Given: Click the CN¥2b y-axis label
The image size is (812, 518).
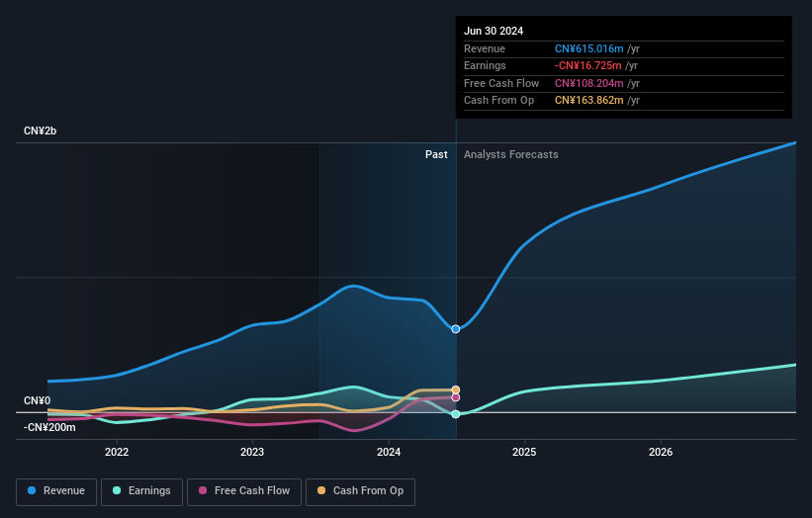Looking at the screenshot, I should 40,130.
